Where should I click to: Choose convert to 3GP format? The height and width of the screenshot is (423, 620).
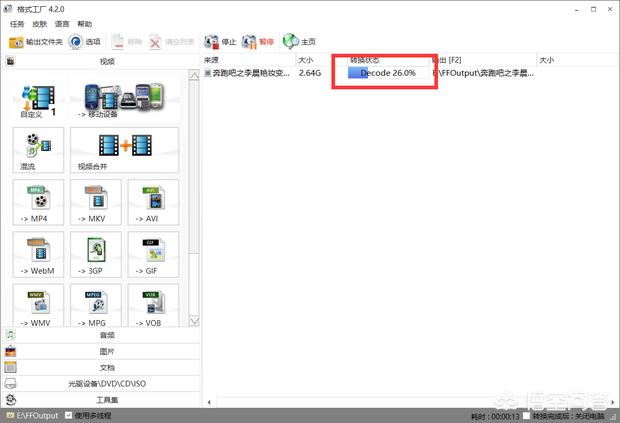click(96, 256)
